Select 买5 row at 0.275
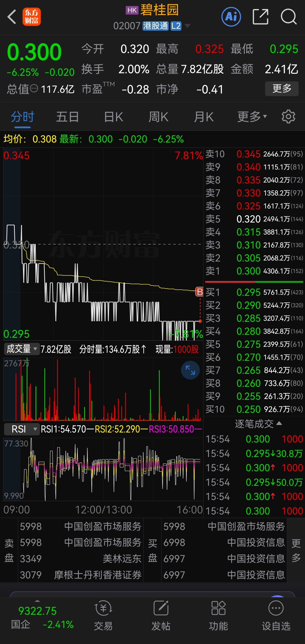The image size is (305, 644). tap(254, 344)
